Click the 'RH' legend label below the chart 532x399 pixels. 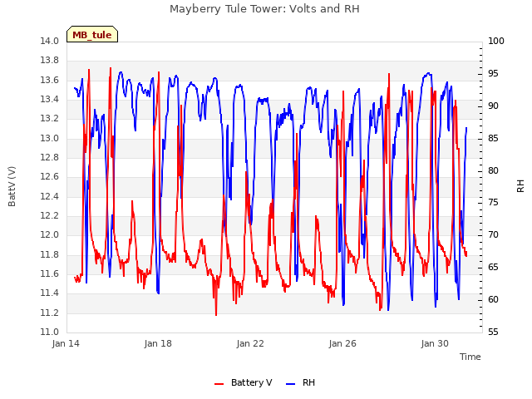pyautogui.click(x=308, y=382)
